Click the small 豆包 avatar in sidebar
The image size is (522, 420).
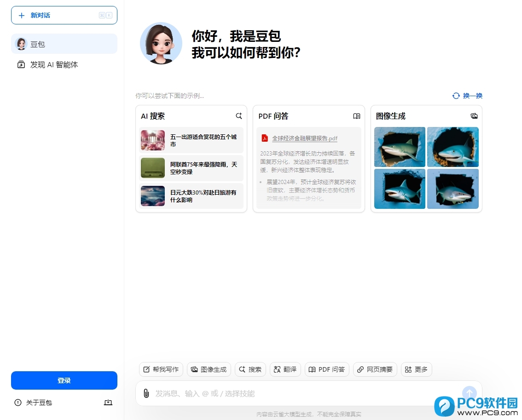[21, 44]
